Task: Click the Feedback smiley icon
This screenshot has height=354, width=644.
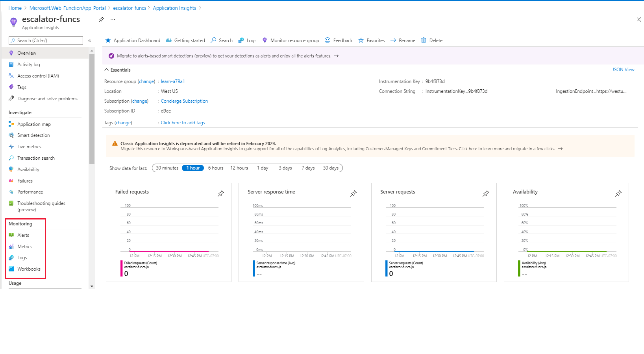Action: [x=328, y=40]
